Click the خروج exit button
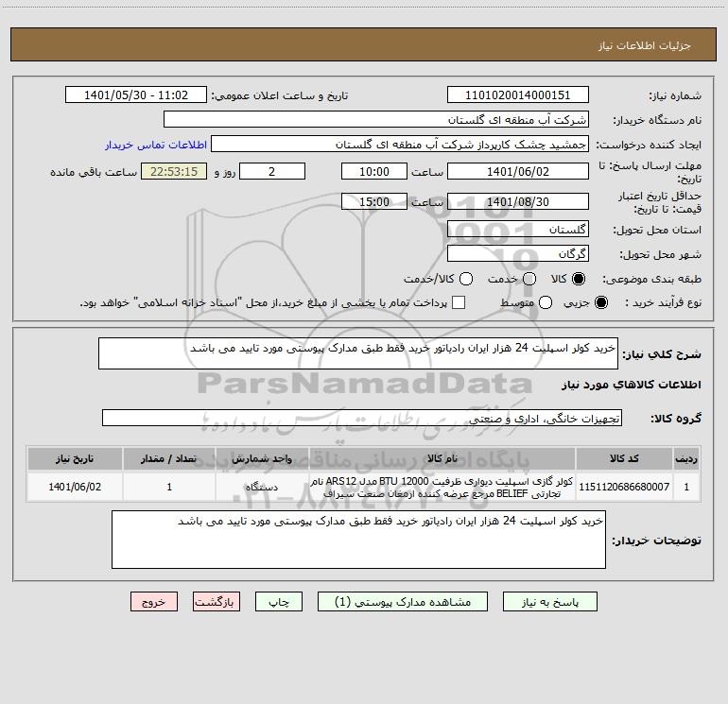 point(154,602)
